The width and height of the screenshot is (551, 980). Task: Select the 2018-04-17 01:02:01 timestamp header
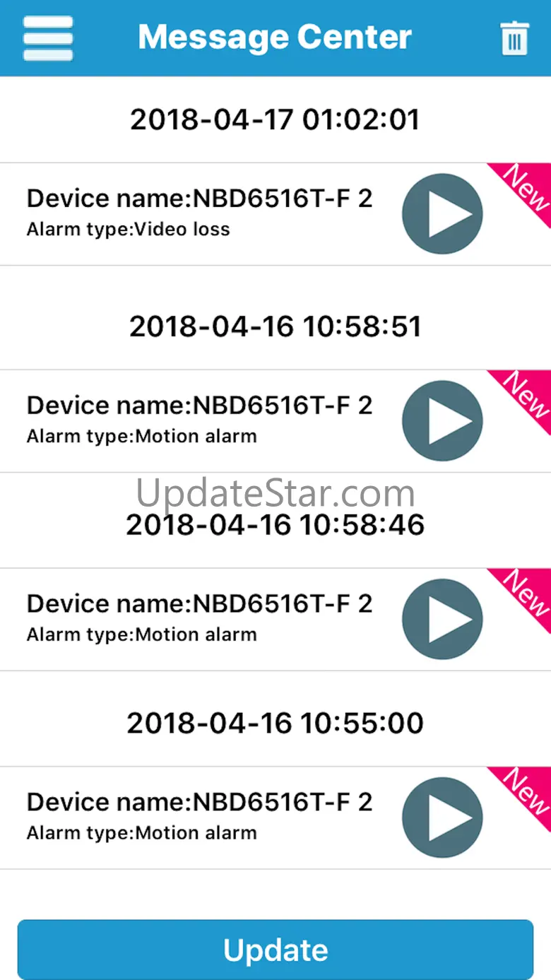point(275,119)
